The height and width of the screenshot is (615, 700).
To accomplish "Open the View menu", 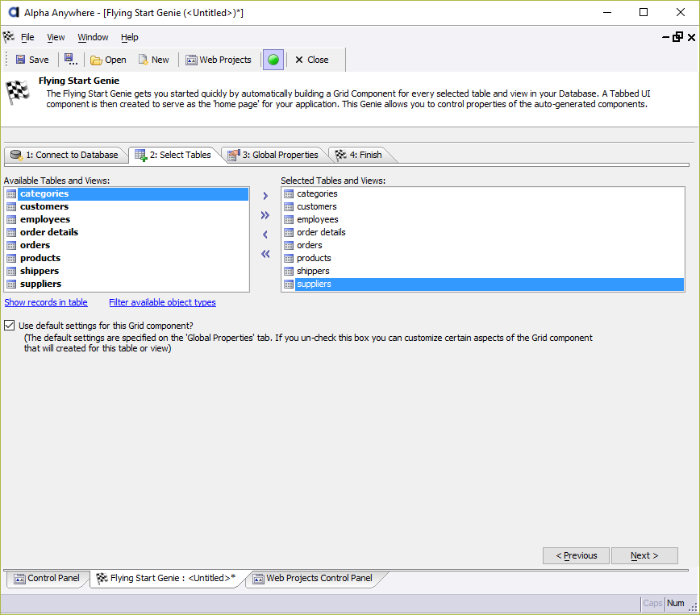I will coord(56,38).
